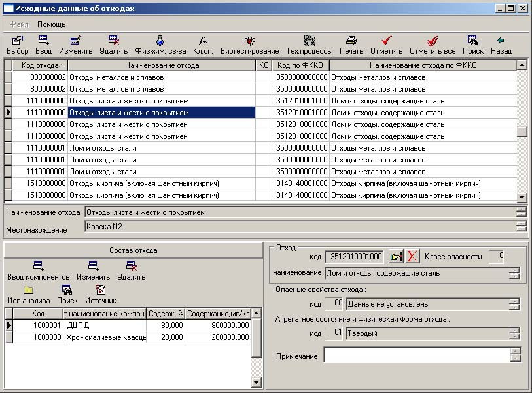Open the Помощь menu
The height and width of the screenshot is (393, 532).
(51, 24)
